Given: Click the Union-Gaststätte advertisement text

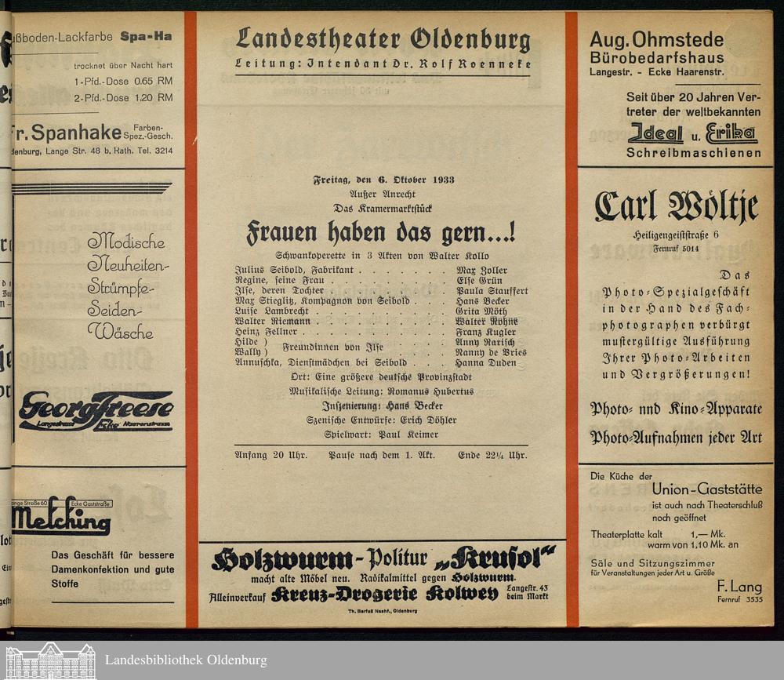Looking at the screenshot, I should click(711, 489).
